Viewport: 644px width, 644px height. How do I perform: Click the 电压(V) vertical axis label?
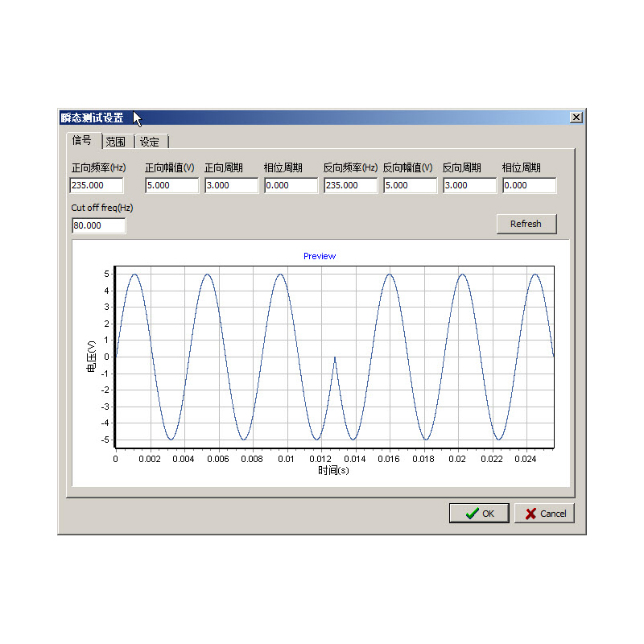tap(92, 356)
